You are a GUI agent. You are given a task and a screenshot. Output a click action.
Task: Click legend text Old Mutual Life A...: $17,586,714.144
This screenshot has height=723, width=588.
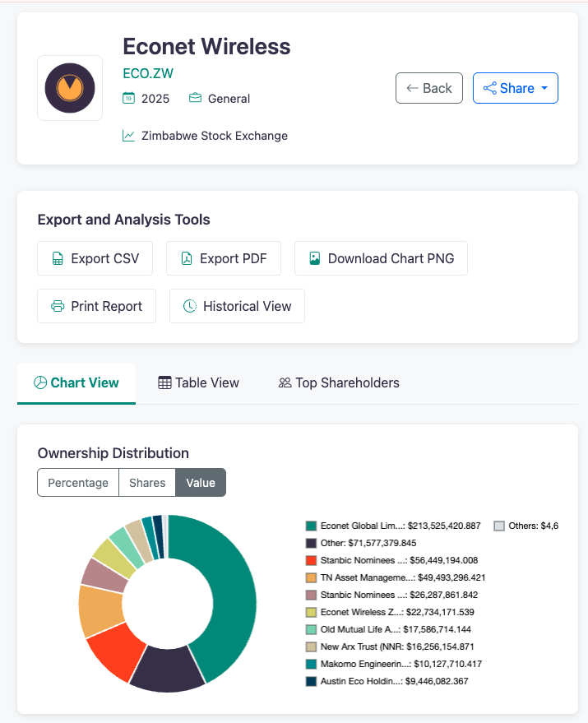tap(396, 629)
